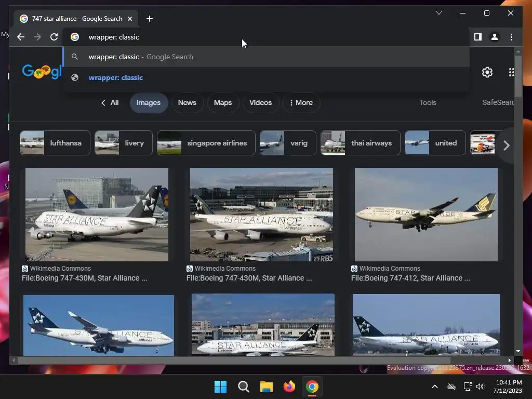The image size is (532, 399).
Task: Open the tab search chevron
Action: point(438,13)
